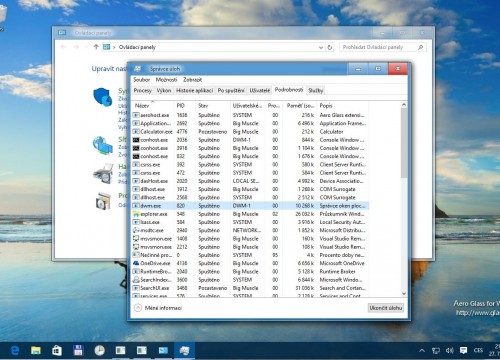Click the Back arrow in Control Panel window
The width and height of the screenshot is (500, 360).
(x=63, y=47)
